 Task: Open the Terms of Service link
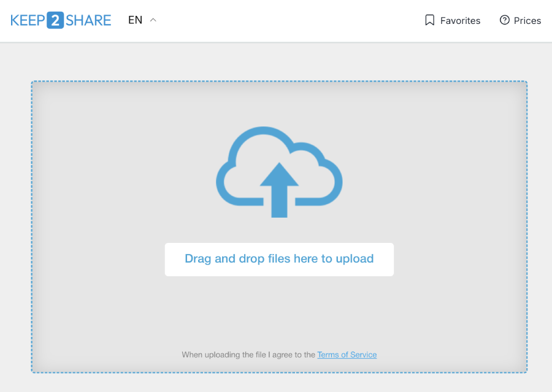(347, 355)
